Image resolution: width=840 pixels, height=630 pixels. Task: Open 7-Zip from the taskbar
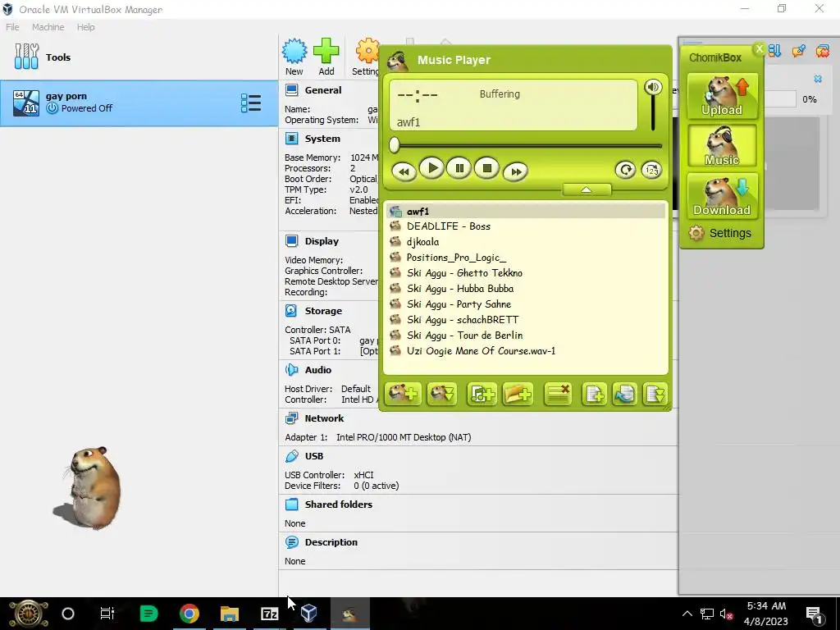click(269, 614)
